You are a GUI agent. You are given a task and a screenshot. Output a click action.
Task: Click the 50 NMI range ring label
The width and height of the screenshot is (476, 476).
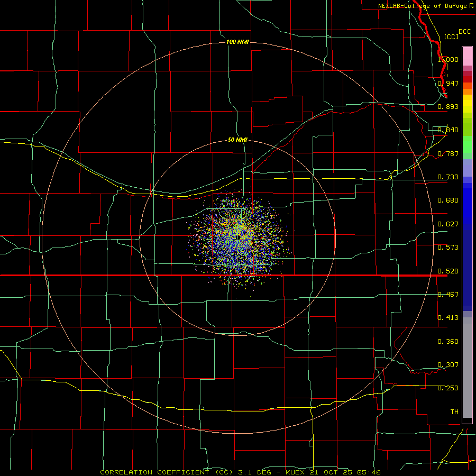[237, 140]
